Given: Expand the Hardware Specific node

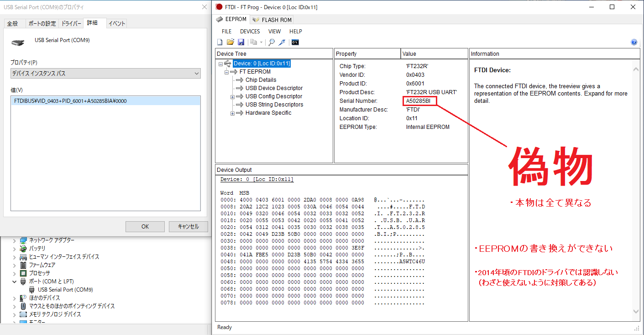Looking at the screenshot, I should (x=232, y=113).
